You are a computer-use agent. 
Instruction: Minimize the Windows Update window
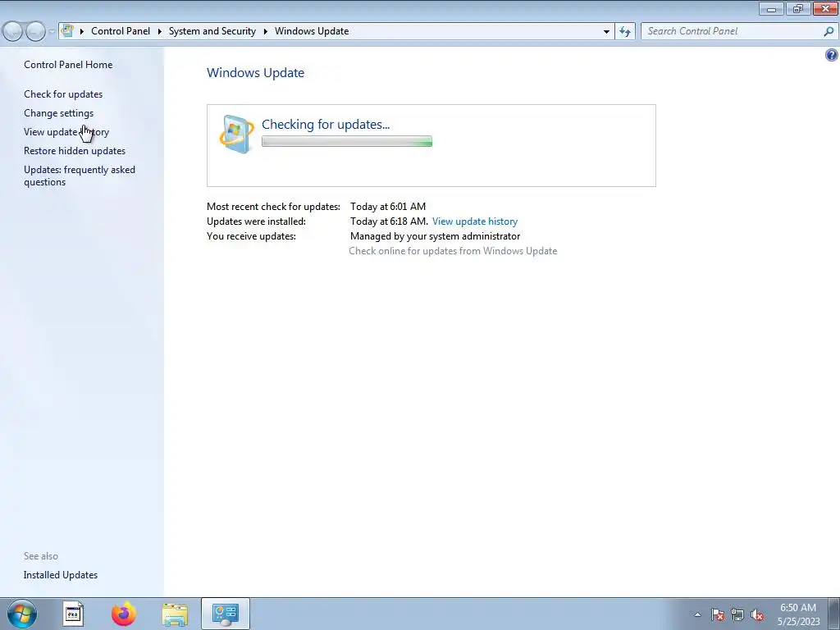point(771,8)
